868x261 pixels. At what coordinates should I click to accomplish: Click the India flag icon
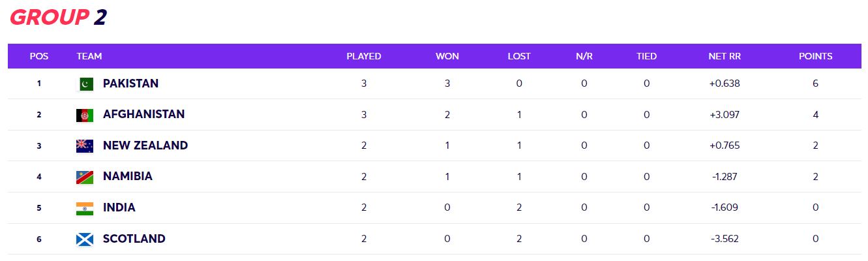85,208
